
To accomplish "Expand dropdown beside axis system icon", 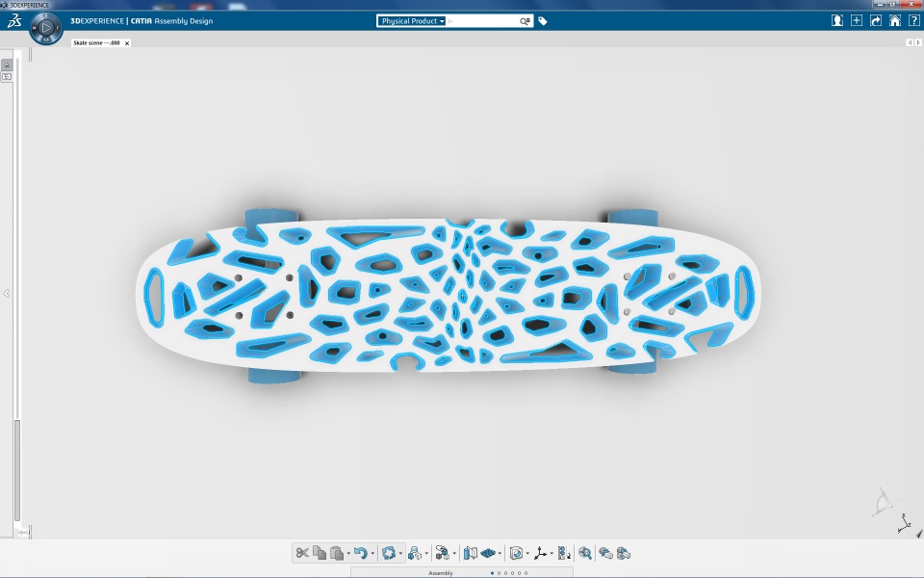I will 552,553.
